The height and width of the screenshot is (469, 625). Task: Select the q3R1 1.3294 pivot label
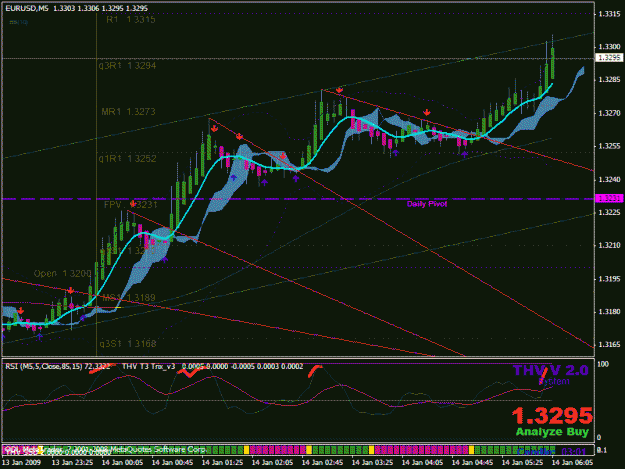pyautogui.click(x=128, y=66)
